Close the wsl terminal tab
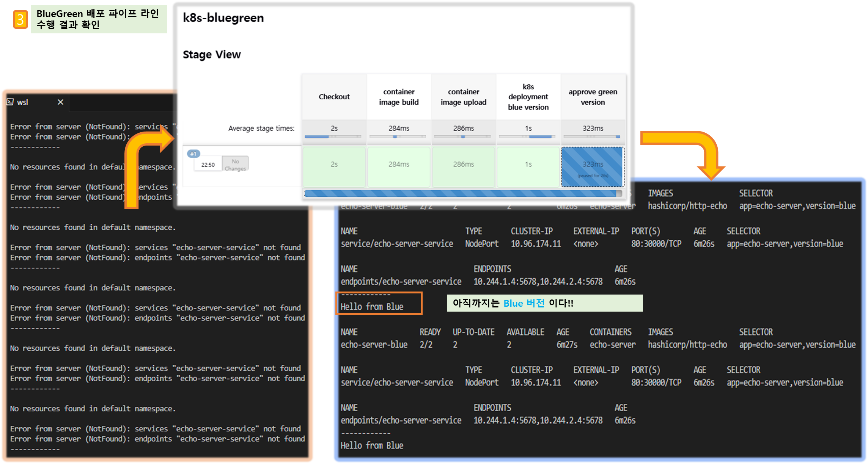 tap(60, 102)
